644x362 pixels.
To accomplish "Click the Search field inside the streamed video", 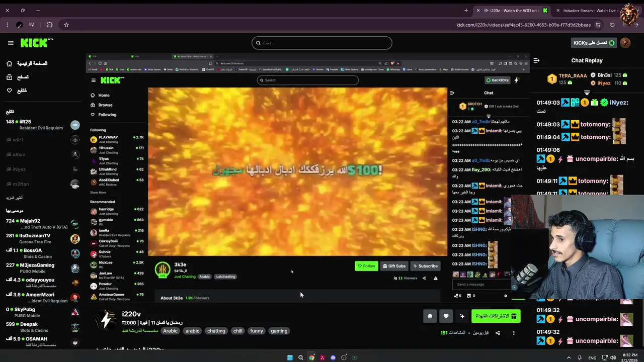I will (307, 80).
